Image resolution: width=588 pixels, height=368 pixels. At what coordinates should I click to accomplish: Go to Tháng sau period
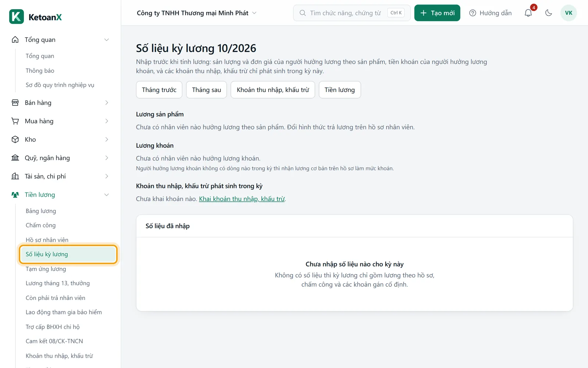[x=207, y=90]
